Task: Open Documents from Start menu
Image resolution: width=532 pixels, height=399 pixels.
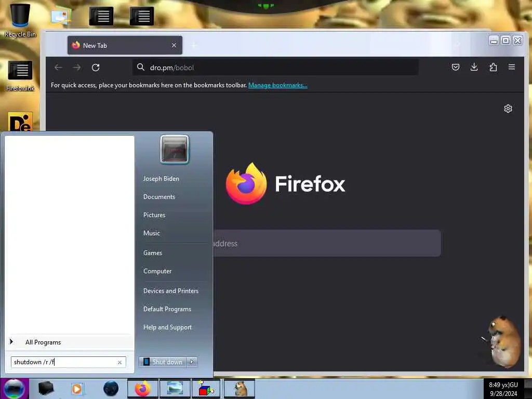Action: [159, 197]
